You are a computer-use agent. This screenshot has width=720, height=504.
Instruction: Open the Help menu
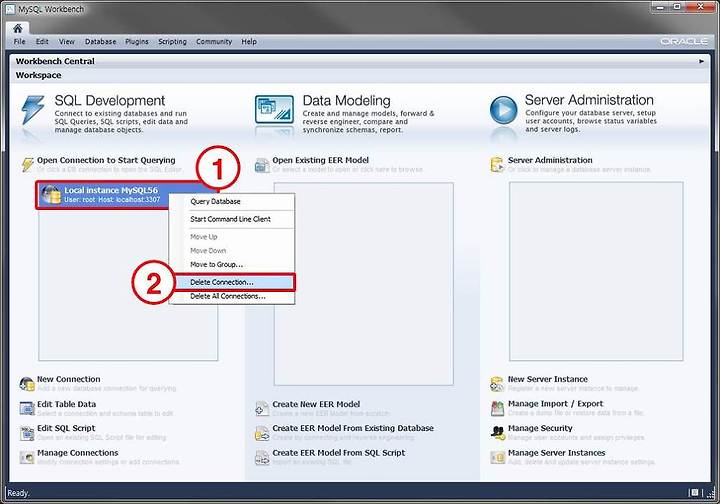[249, 41]
